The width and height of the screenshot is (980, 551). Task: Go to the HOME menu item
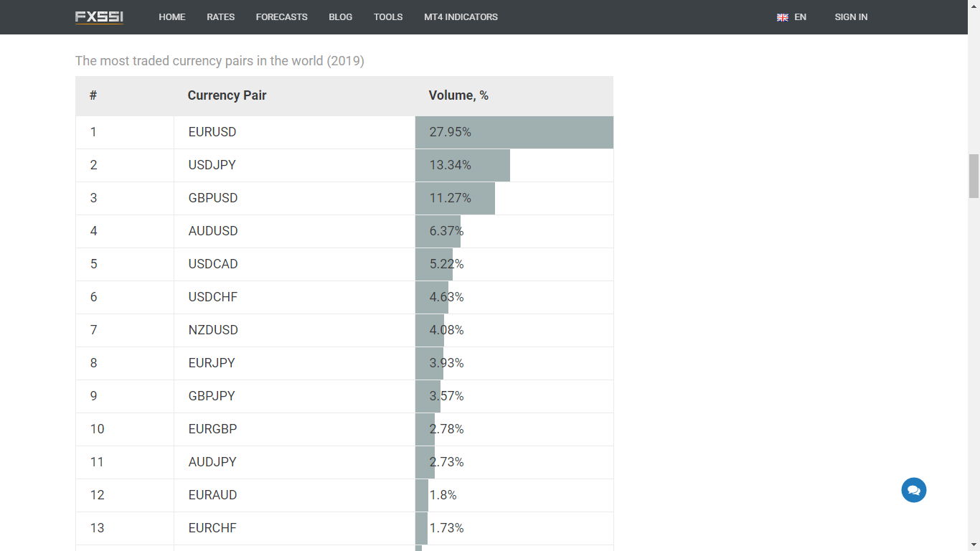pyautogui.click(x=172, y=17)
